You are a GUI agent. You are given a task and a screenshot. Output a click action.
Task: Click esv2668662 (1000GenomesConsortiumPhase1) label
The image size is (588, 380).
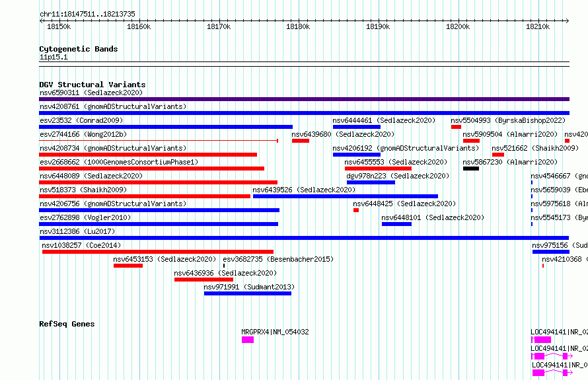pyautogui.click(x=119, y=162)
